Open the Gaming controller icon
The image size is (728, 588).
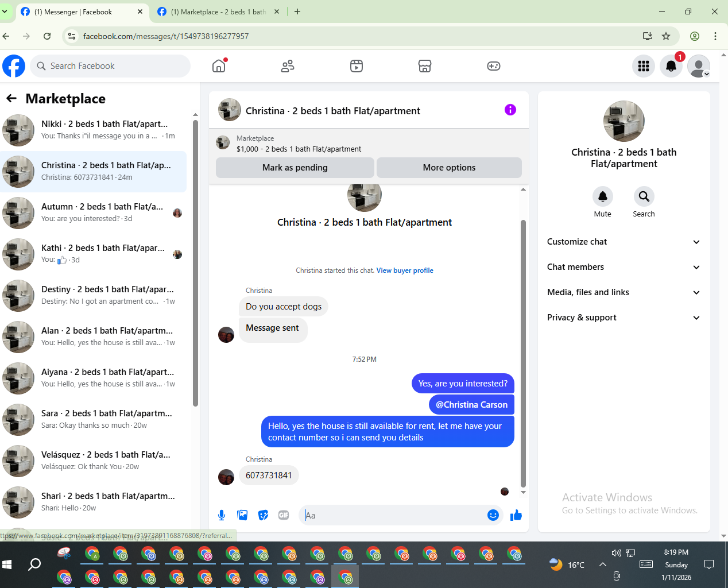(x=494, y=66)
